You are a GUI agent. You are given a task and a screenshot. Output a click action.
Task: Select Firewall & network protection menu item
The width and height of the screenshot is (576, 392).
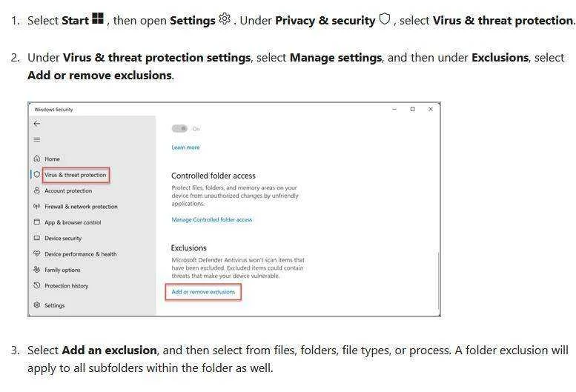click(82, 207)
